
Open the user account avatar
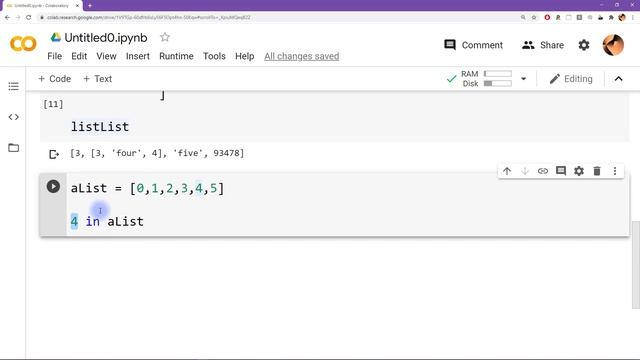click(x=613, y=44)
